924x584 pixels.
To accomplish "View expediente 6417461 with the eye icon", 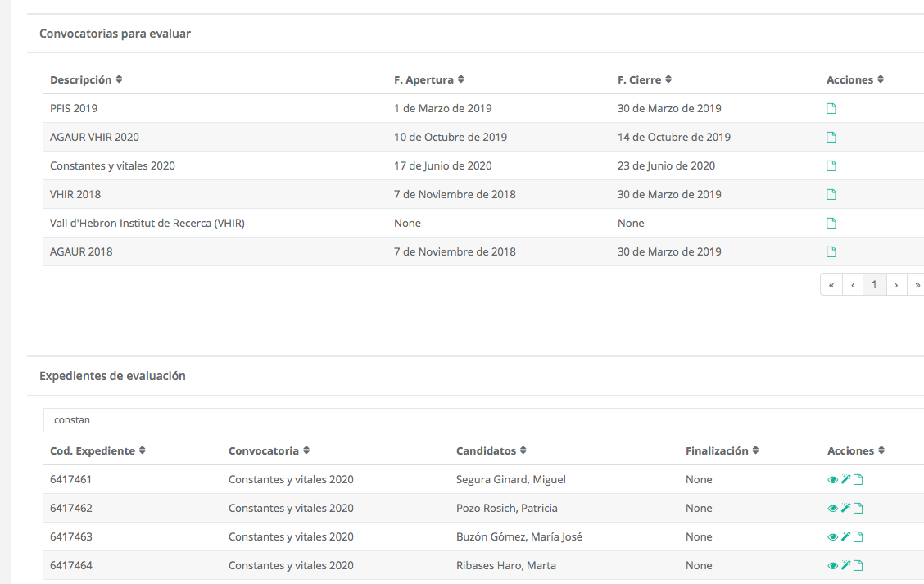I will [833, 480].
